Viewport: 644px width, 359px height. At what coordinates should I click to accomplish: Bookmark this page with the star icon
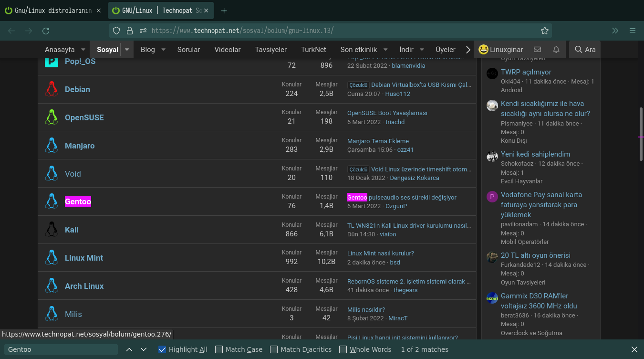(x=545, y=31)
